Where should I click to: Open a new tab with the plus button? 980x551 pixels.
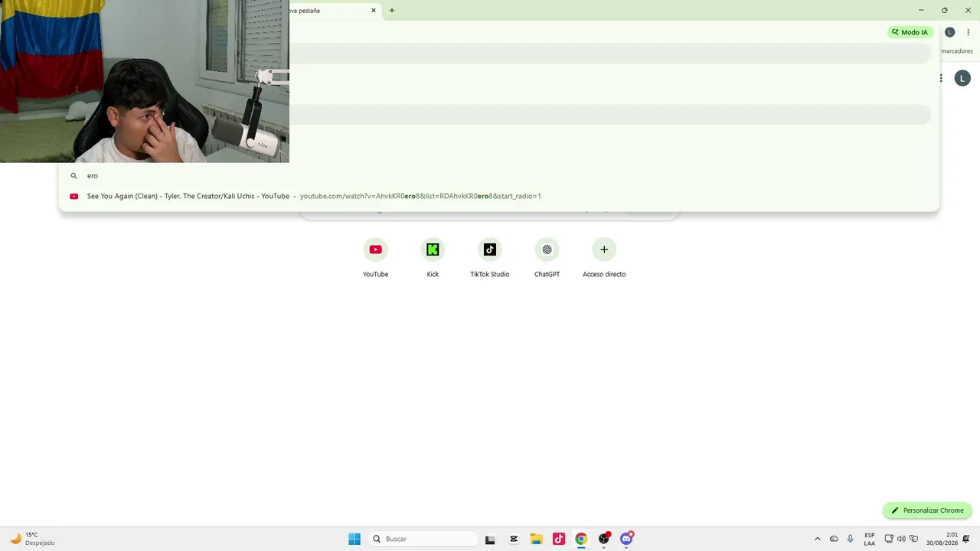coord(392,11)
